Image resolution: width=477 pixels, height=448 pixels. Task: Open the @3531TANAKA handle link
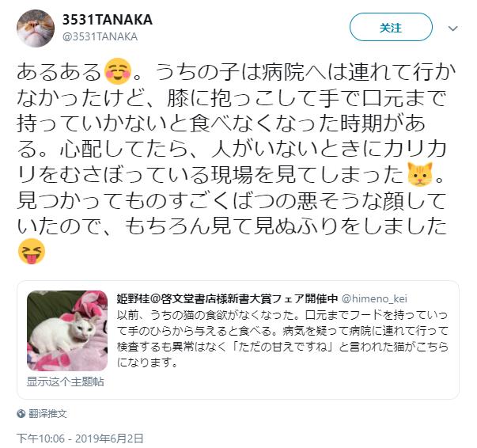click(x=100, y=37)
